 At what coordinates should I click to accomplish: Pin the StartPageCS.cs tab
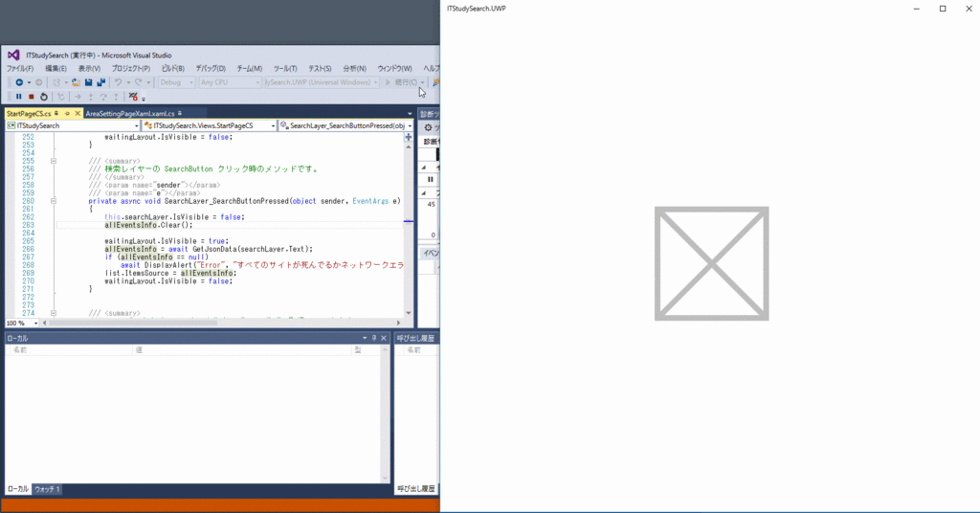point(67,114)
